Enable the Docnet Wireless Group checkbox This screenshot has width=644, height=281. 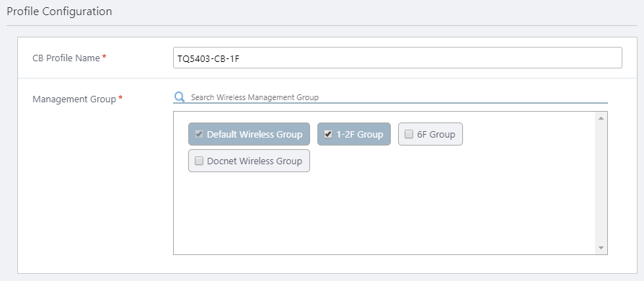coord(199,161)
